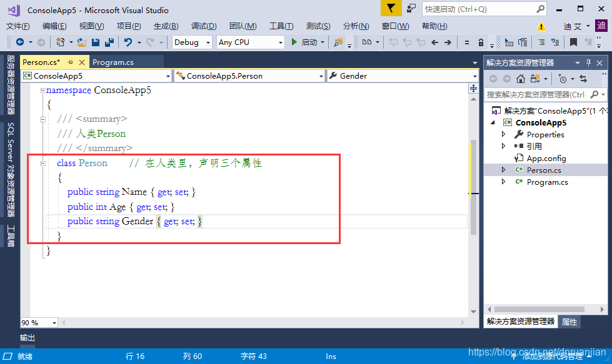Click the Comment selected lines icon

point(541,42)
